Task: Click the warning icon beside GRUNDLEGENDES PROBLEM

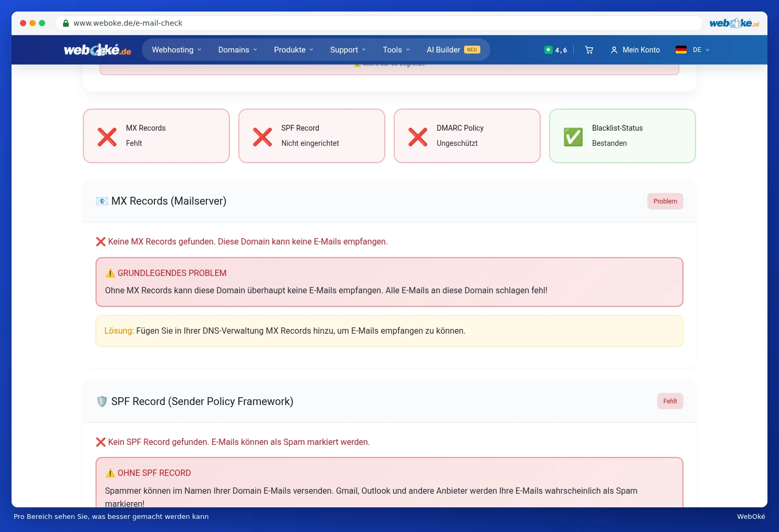Action: 110,273
